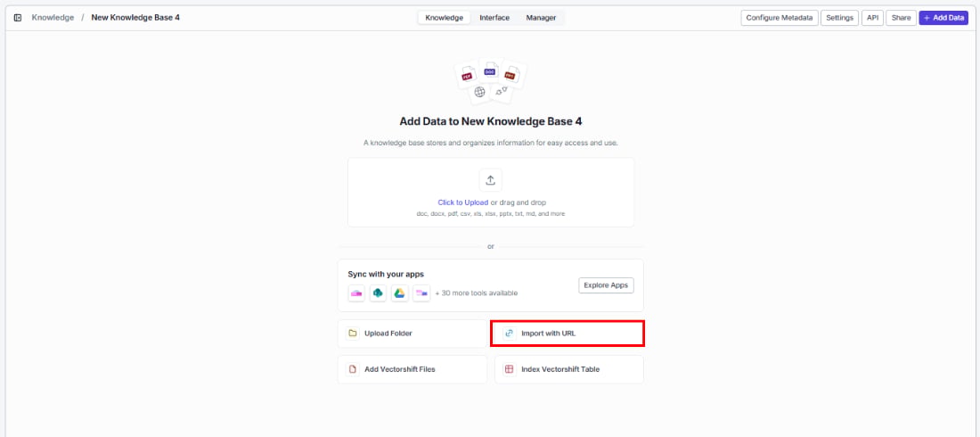The height and width of the screenshot is (437, 980).
Task: Toggle the sidebar panel icon
Action: point(18,18)
